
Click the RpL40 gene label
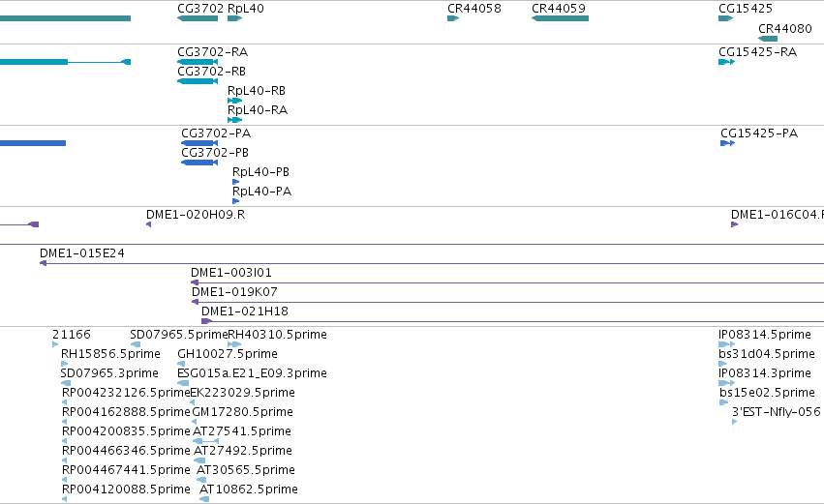tap(245, 9)
